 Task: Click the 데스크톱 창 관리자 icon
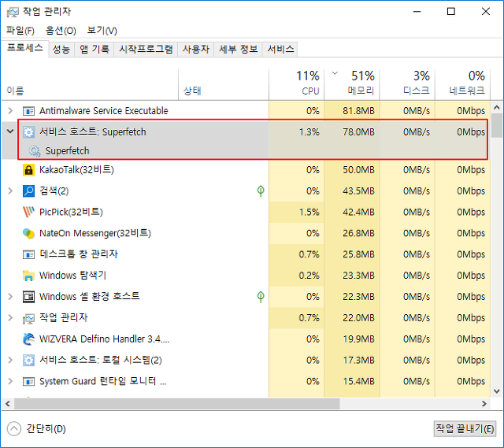click(x=28, y=255)
